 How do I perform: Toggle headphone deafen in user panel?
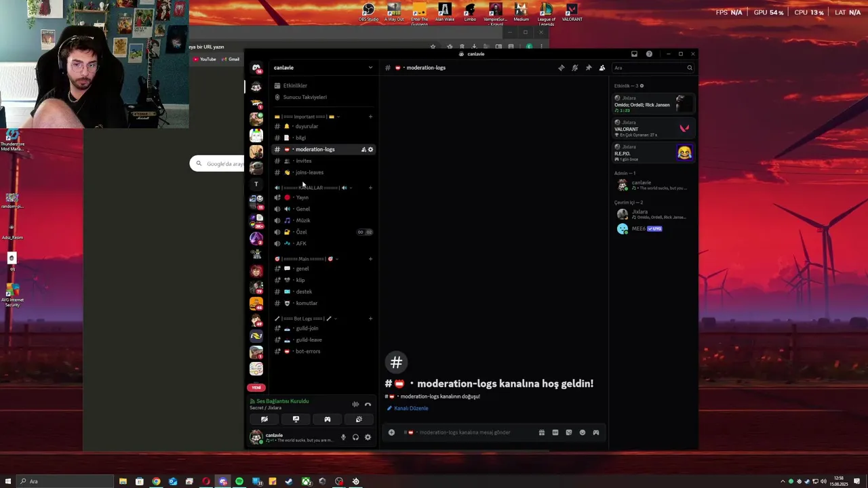point(355,437)
